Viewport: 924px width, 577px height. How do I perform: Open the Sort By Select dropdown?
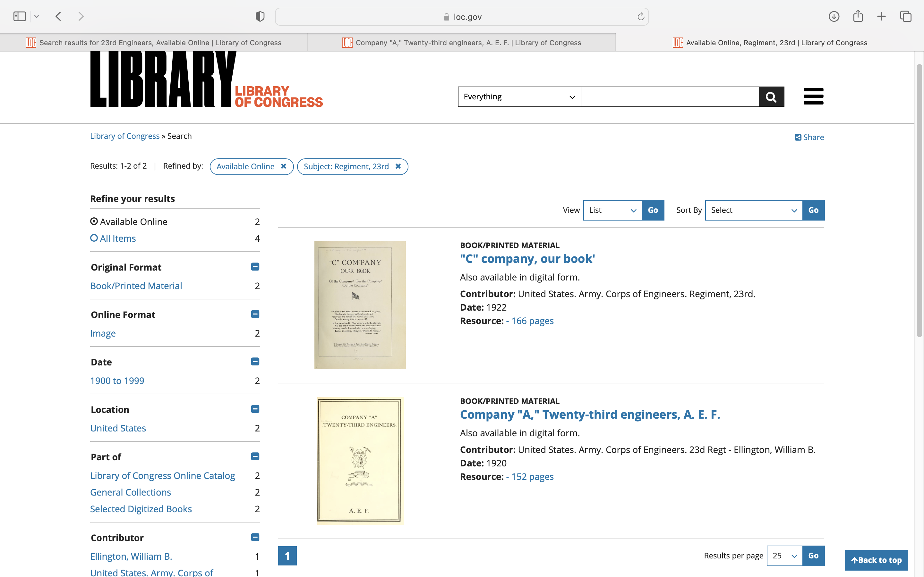[x=753, y=210]
